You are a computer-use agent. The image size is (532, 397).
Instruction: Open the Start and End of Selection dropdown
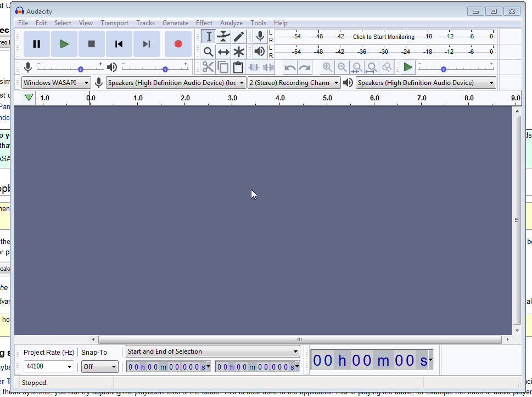coord(212,351)
